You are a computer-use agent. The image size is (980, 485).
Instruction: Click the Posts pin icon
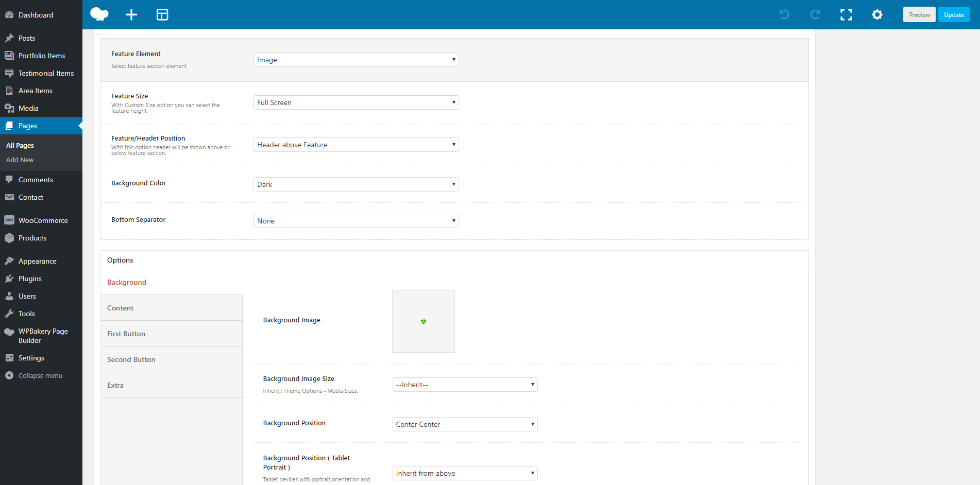click(x=9, y=38)
